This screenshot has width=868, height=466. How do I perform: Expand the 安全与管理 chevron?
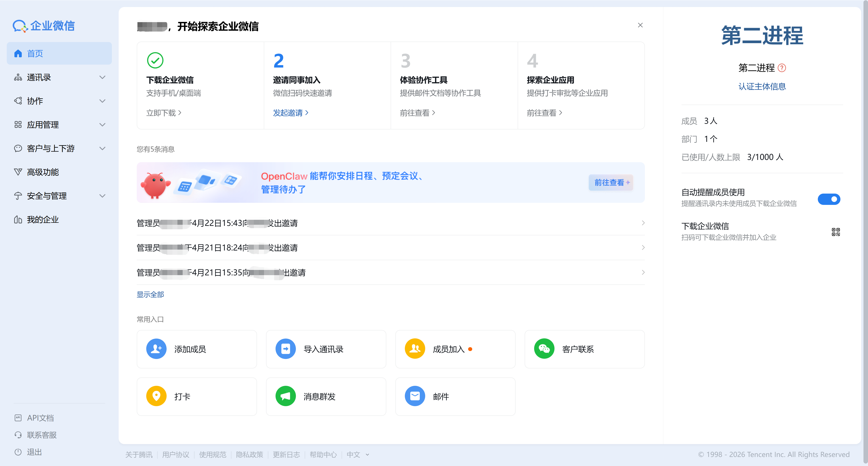[x=102, y=196]
